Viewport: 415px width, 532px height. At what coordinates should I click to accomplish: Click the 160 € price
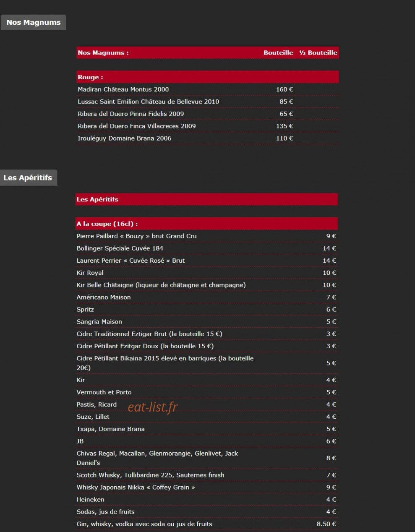point(284,89)
